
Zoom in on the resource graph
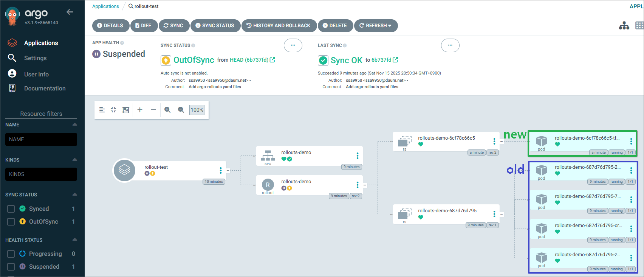pyautogui.click(x=167, y=110)
